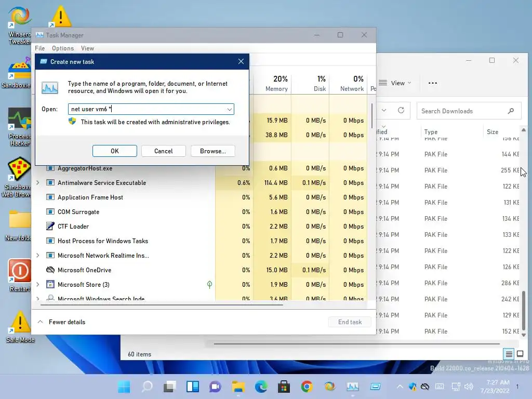
Task: Sort by Memory column header
Action: coord(272,83)
